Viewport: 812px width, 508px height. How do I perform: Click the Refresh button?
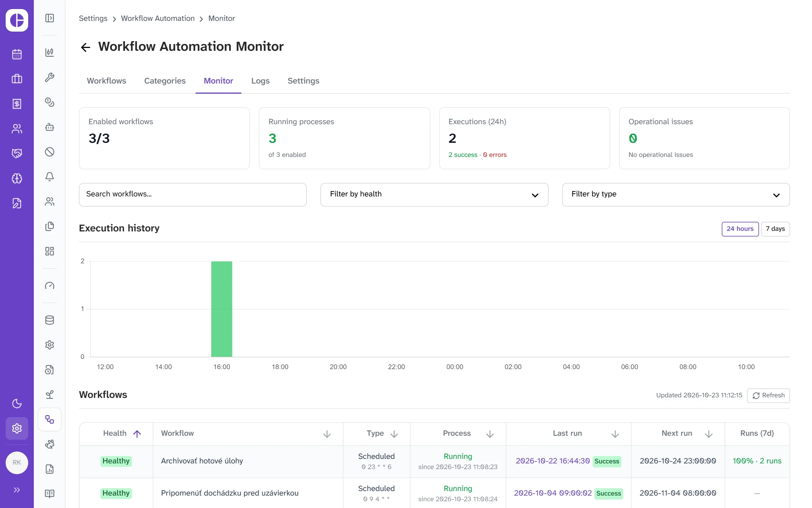click(x=768, y=395)
